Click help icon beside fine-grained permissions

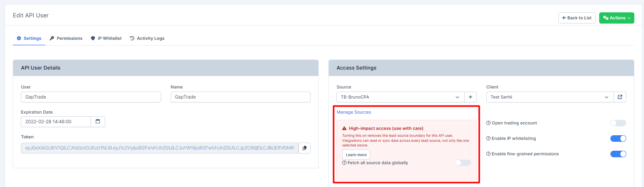click(488, 154)
